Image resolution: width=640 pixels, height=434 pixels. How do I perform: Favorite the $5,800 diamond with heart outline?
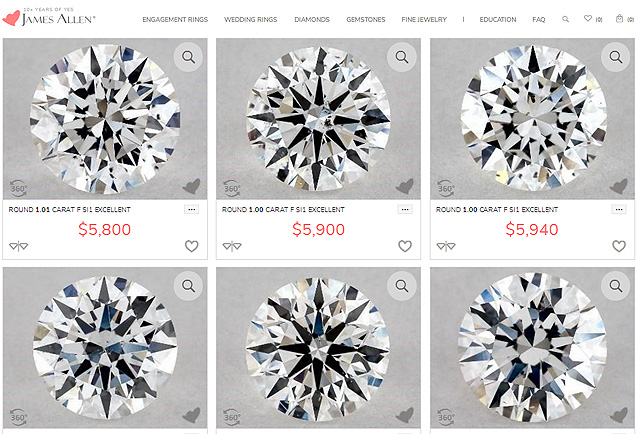[x=192, y=246]
